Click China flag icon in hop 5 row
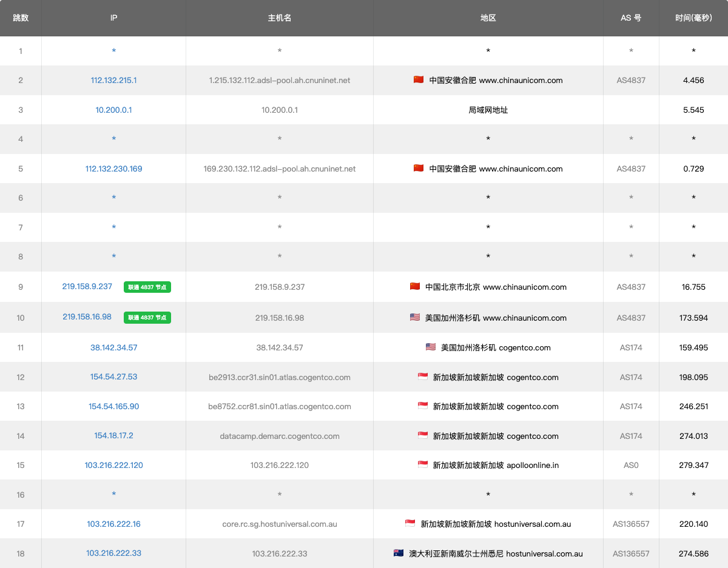This screenshot has height=568, width=728. [x=419, y=168]
